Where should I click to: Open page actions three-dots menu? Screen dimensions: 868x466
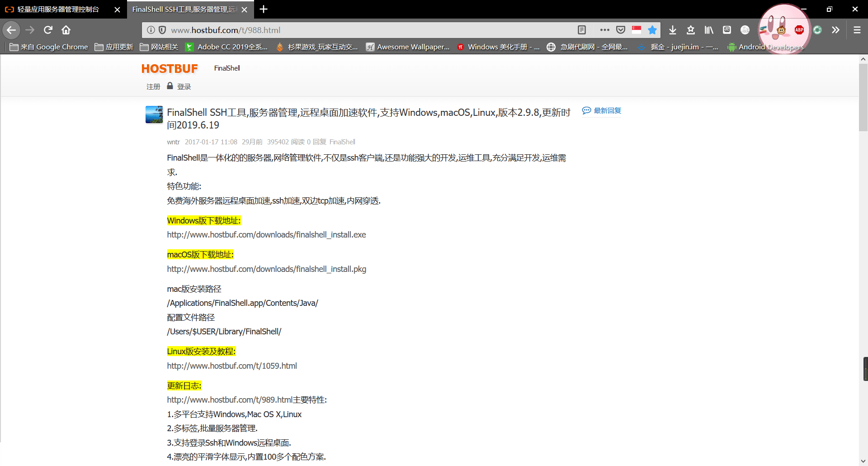(x=604, y=30)
